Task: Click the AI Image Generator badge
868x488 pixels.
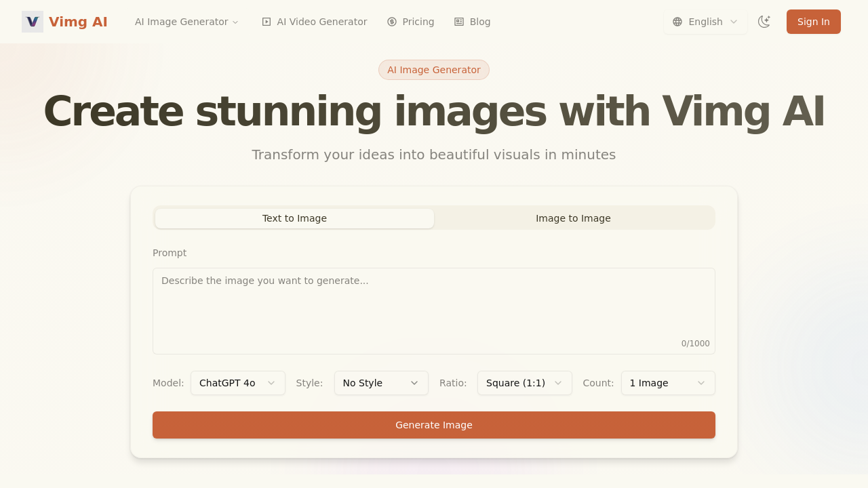Action: pyautogui.click(x=433, y=69)
